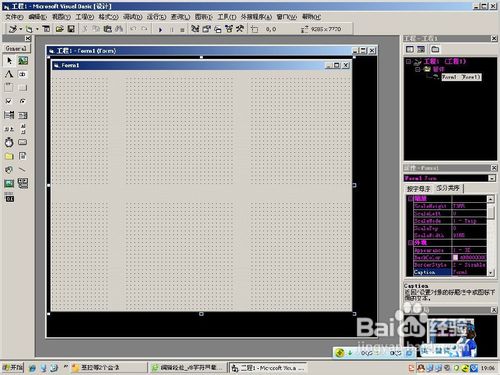
Task: Select the BorderStyle property row
Action: [x=450, y=265]
